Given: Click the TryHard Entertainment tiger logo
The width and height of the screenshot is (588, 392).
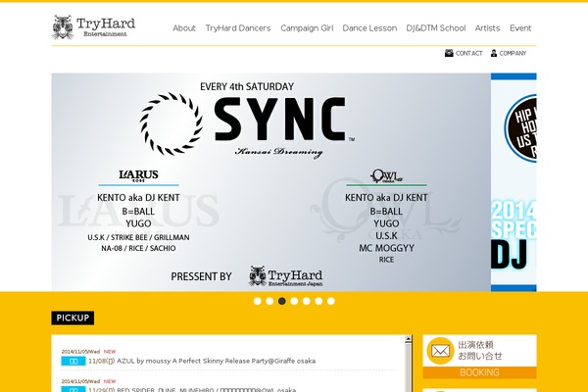Looking at the screenshot, I should click(x=93, y=27).
